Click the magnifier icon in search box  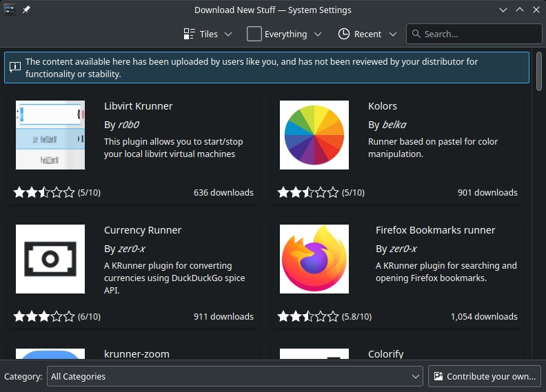(x=416, y=34)
